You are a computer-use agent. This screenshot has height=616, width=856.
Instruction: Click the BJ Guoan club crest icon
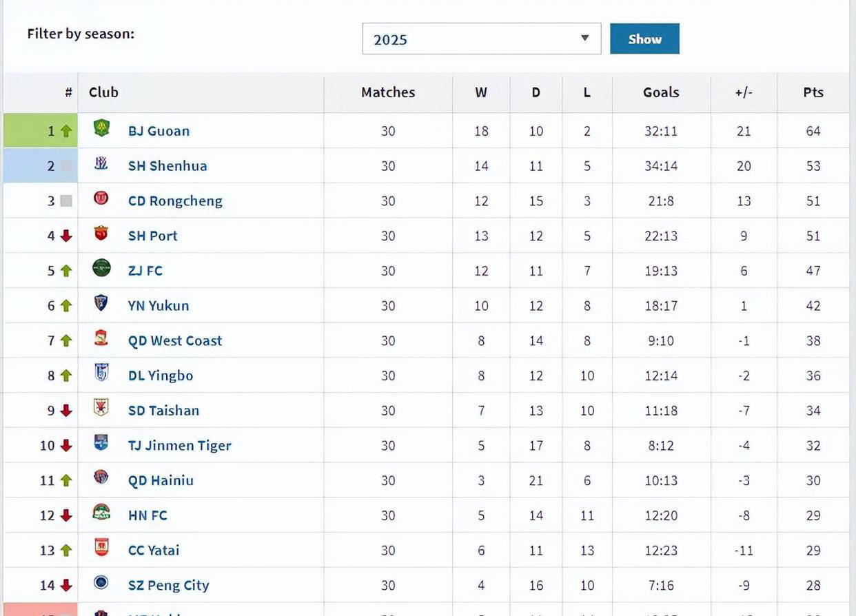pos(101,128)
